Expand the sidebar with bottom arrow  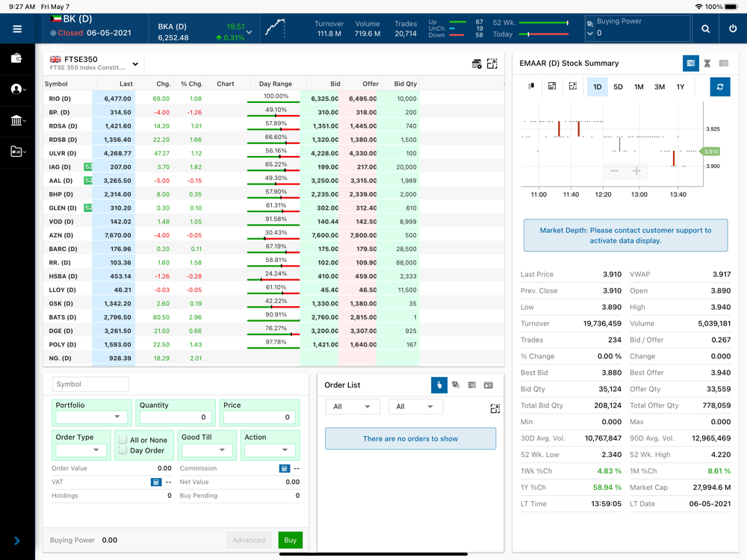(17, 541)
